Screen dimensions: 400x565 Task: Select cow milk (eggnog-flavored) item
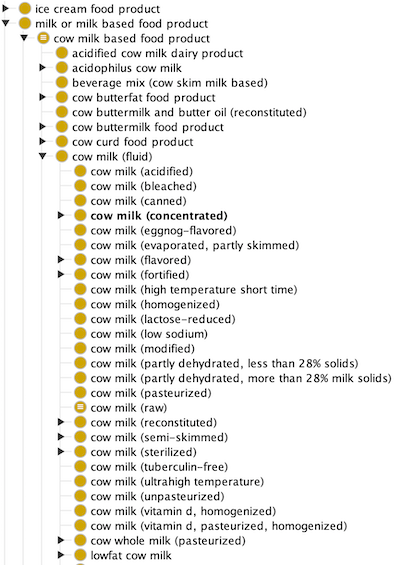[x=164, y=230]
